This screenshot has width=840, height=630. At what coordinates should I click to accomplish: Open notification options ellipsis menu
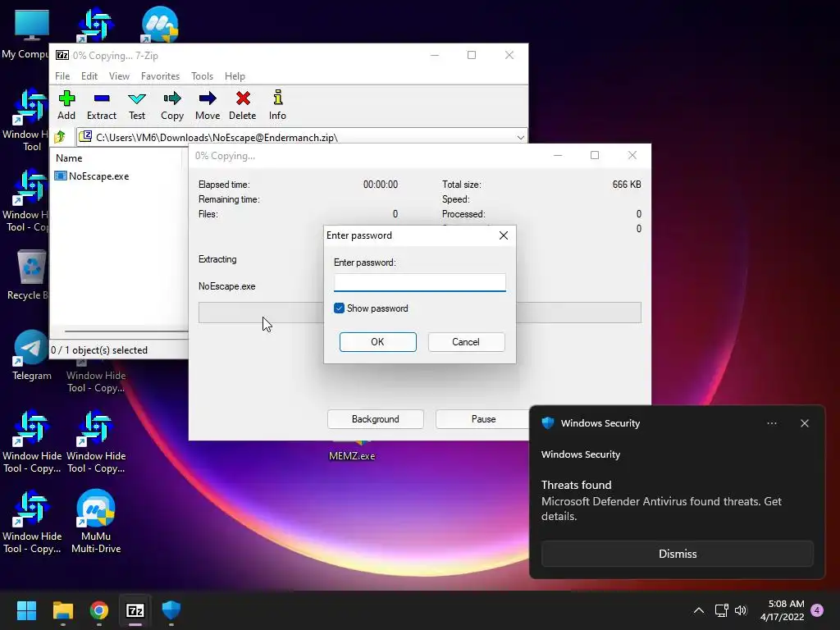click(x=771, y=423)
